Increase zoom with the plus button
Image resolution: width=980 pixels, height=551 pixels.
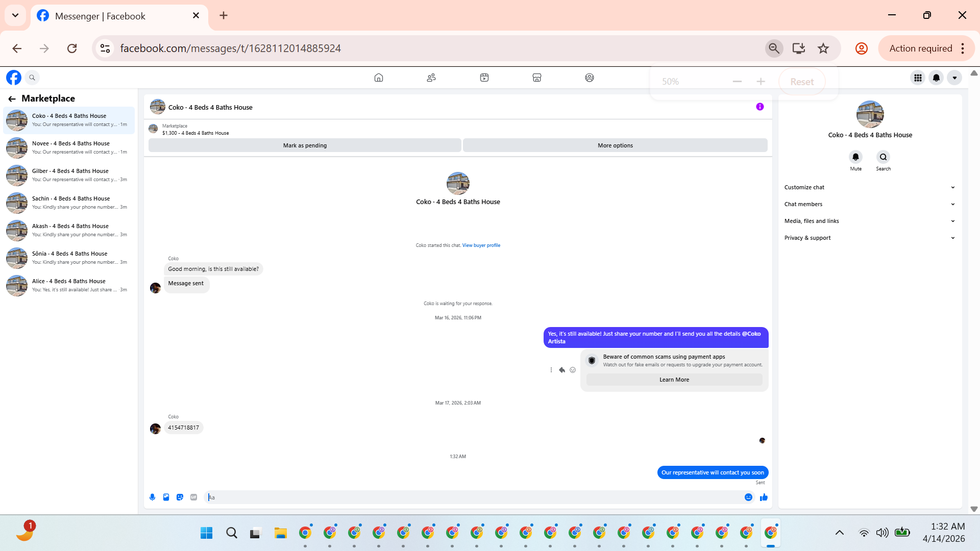click(x=761, y=82)
